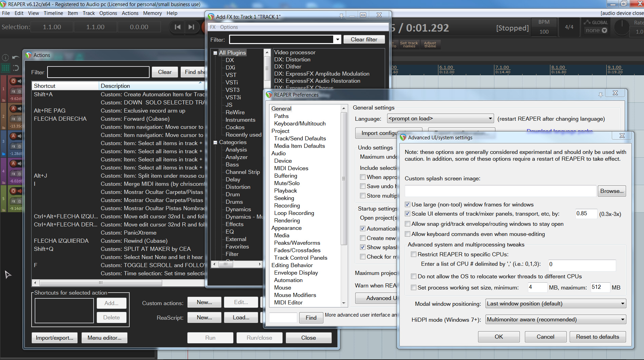Image resolution: width=644 pixels, height=360 pixels.
Task: Toggle FX bypass power on track 1
Action: [x=19, y=92]
